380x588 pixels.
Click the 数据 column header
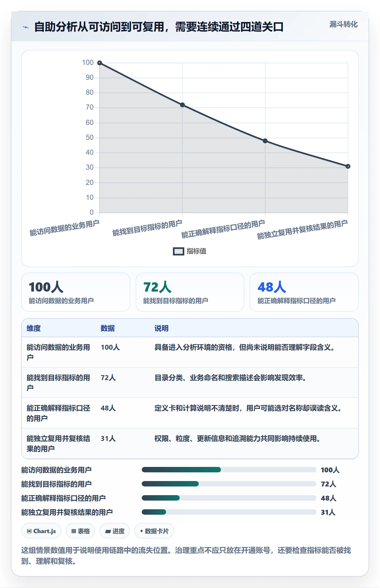pyautogui.click(x=108, y=328)
